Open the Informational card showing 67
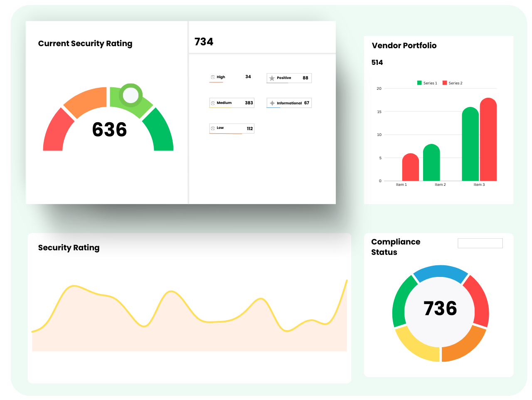This screenshot has width=532, height=400. coord(289,103)
